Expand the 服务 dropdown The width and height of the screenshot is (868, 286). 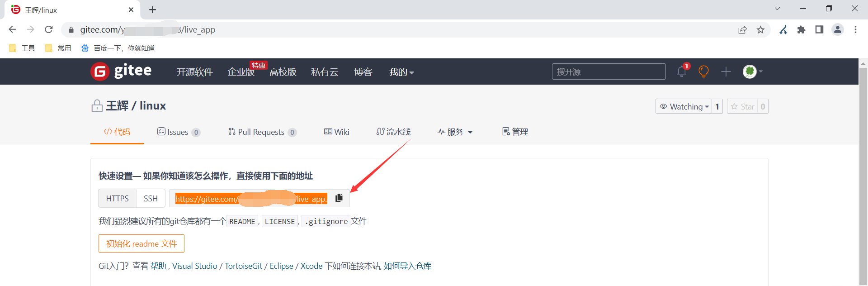[x=455, y=132]
